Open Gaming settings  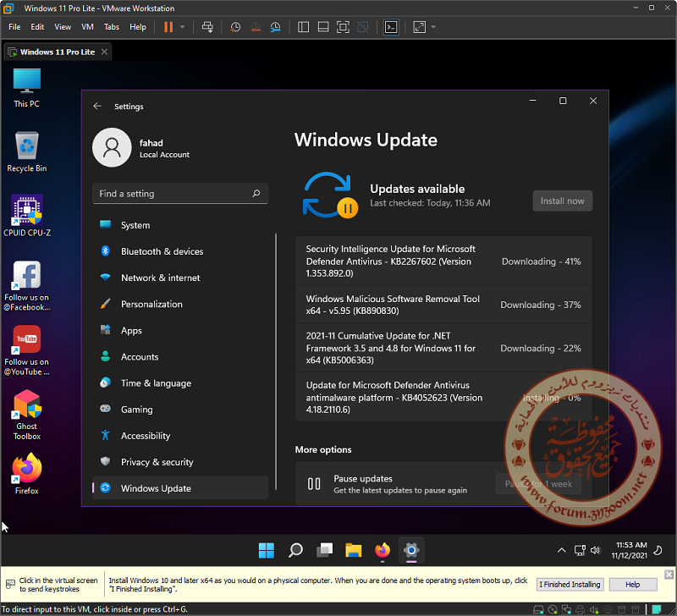[x=180, y=410]
